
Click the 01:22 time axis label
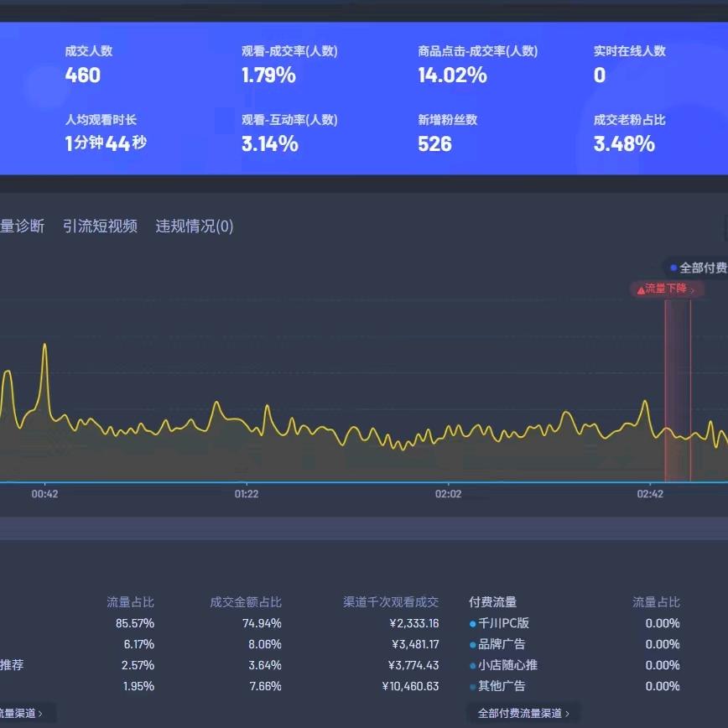pos(247,494)
